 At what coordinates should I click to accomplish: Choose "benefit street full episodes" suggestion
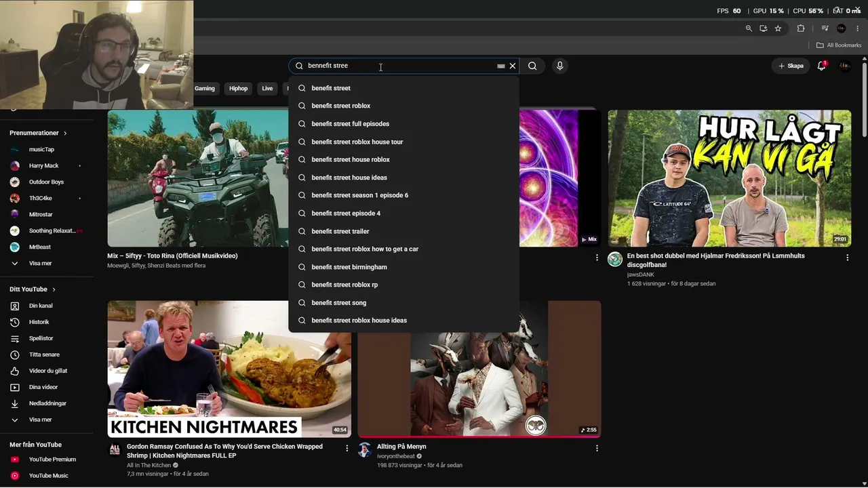(x=404, y=124)
